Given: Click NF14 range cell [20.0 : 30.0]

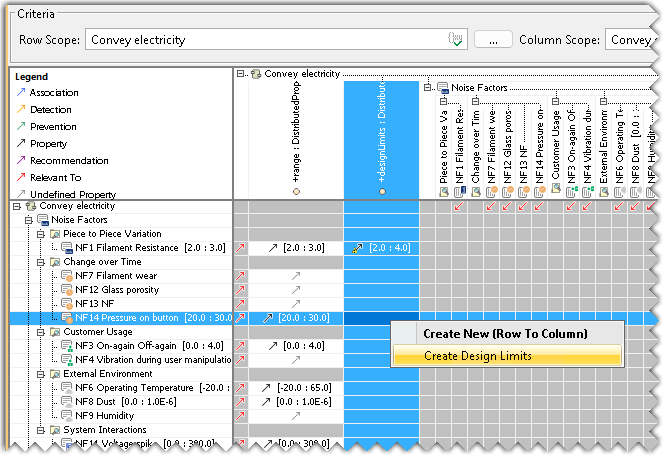Looking at the screenshot, I should (x=296, y=318).
